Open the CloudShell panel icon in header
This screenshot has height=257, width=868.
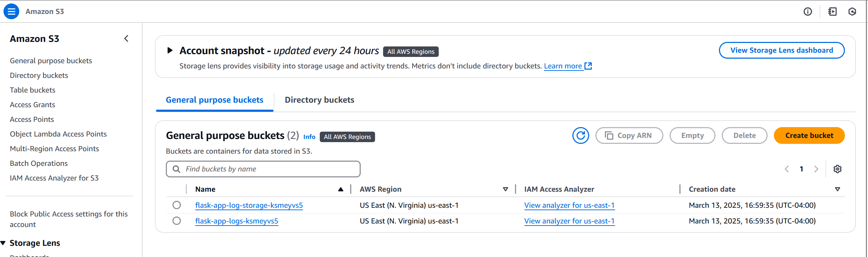click(832, 12)
